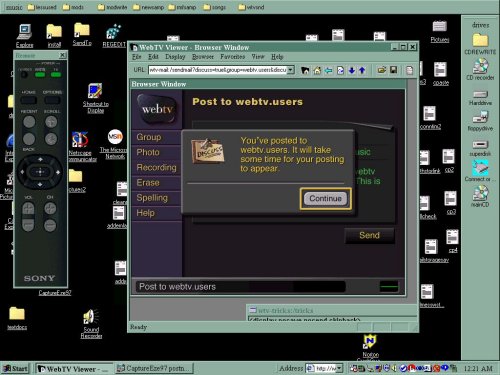
Task: Expand the taskbar Address dropdown arrow
Action: tap(339, 368)
